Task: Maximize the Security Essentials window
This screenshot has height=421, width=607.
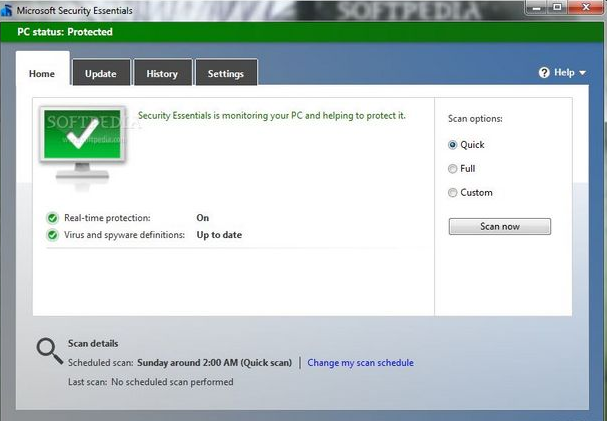Action: (557, 7)
